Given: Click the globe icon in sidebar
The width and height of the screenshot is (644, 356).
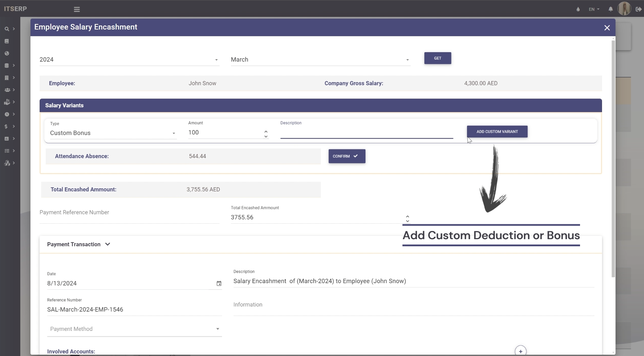Looking at the screenshot, I should point(6,53).
